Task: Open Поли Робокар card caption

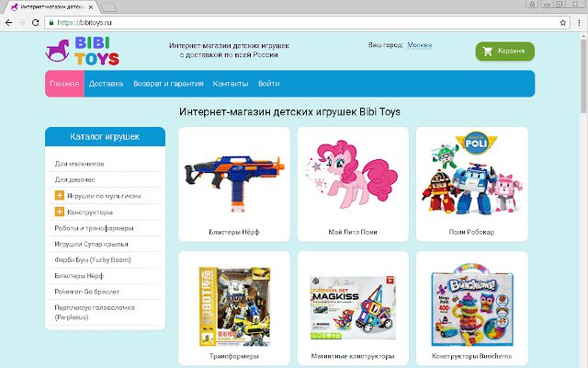Action: (x=471, y=232)
